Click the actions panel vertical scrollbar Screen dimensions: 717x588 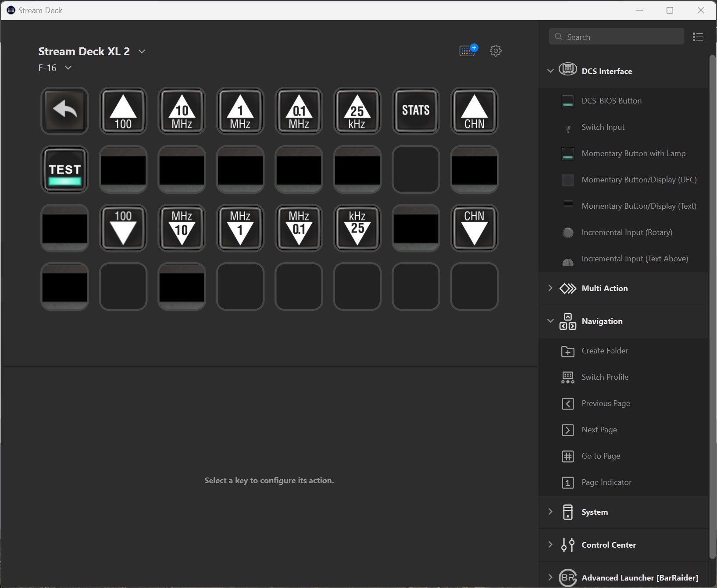tap(712, 307)
